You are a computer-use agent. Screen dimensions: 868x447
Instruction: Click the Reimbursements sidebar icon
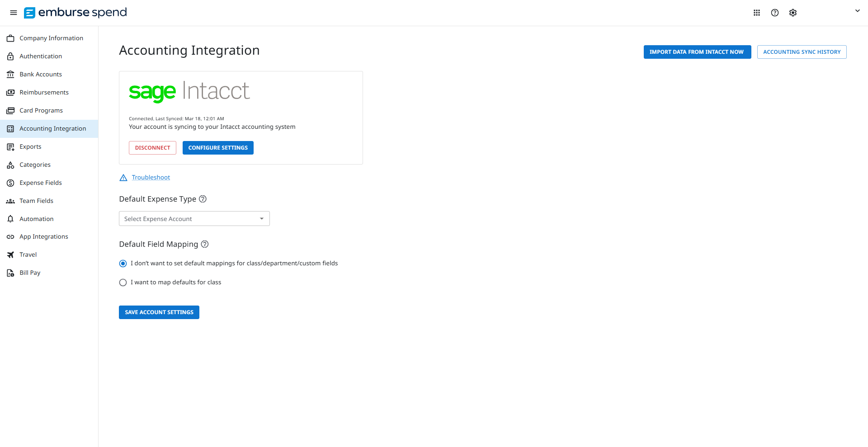10,92
